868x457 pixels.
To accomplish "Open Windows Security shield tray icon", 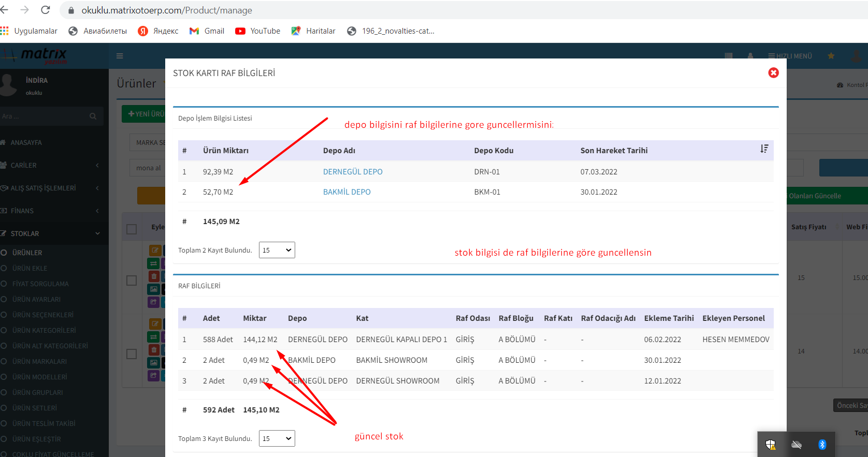I will tap(770, 445).
